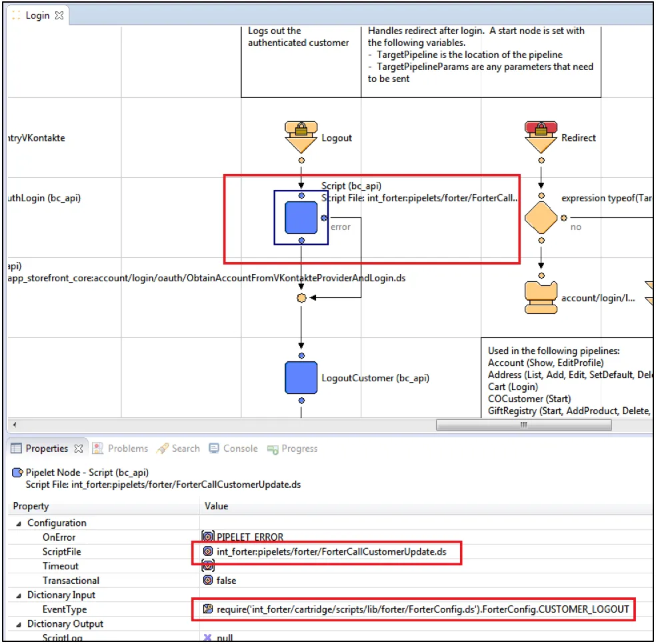Click the Transactional value icon
The width and height of the screenshot is (656, 644).
point(208,581)
